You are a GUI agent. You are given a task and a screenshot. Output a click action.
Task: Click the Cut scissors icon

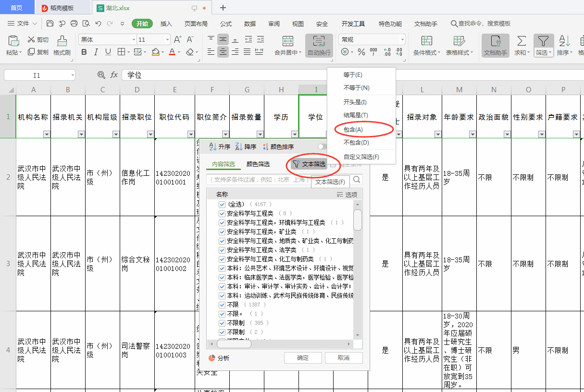tap(31, 40)
